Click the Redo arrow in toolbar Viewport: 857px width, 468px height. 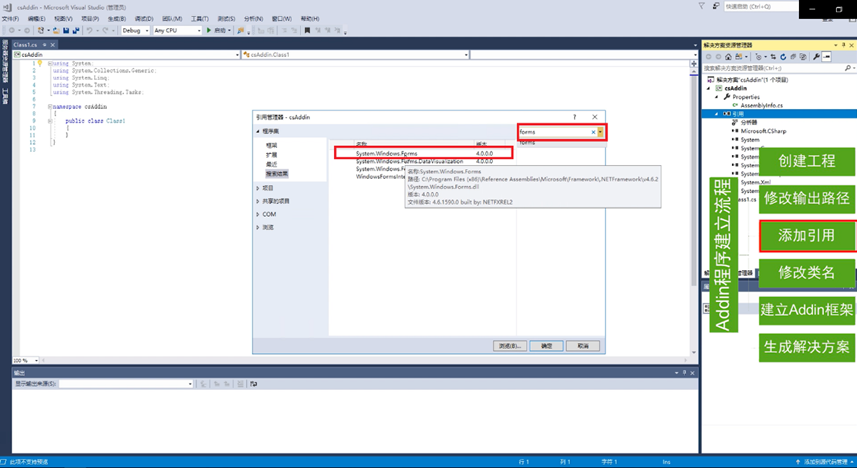coord(105,31)
